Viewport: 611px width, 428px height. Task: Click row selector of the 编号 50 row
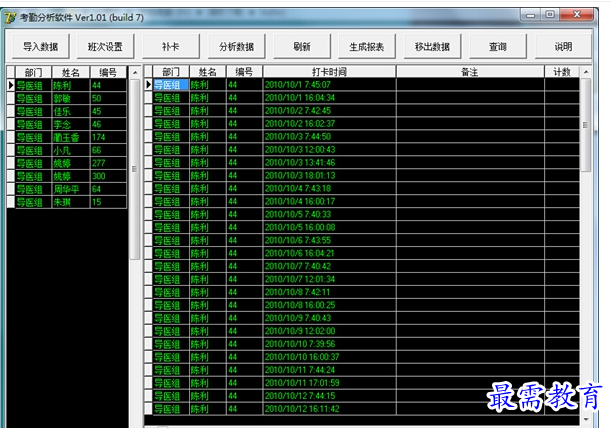pos(11,98)
